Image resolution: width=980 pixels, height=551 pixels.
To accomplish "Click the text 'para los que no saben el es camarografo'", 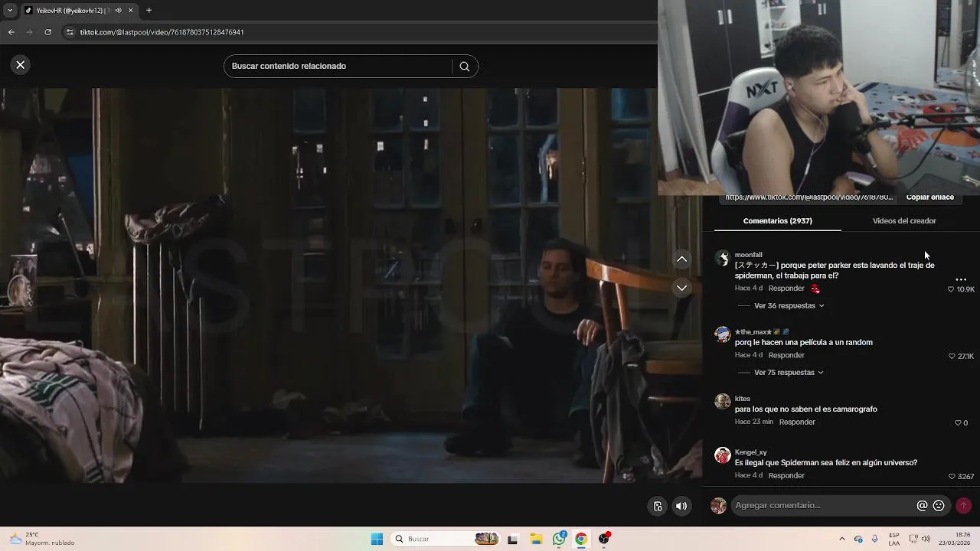I will pos(805,409).
